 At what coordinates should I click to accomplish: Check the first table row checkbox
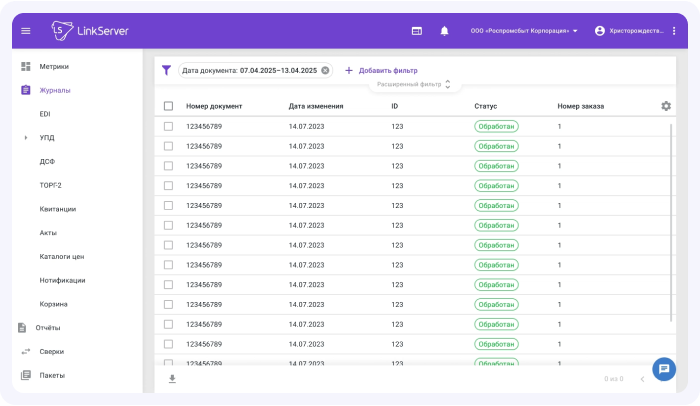(168, 126)
